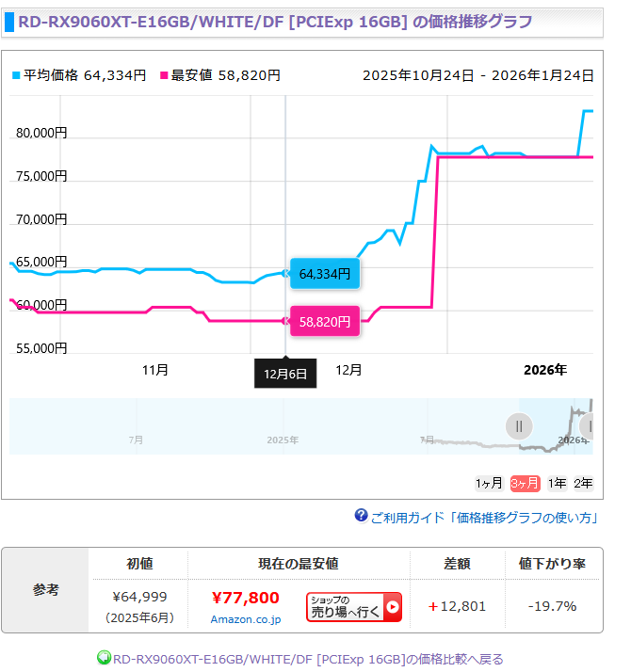Click the left range slider handle on the navigator
The height and width of the screenshot is (672, 631).
518,426
